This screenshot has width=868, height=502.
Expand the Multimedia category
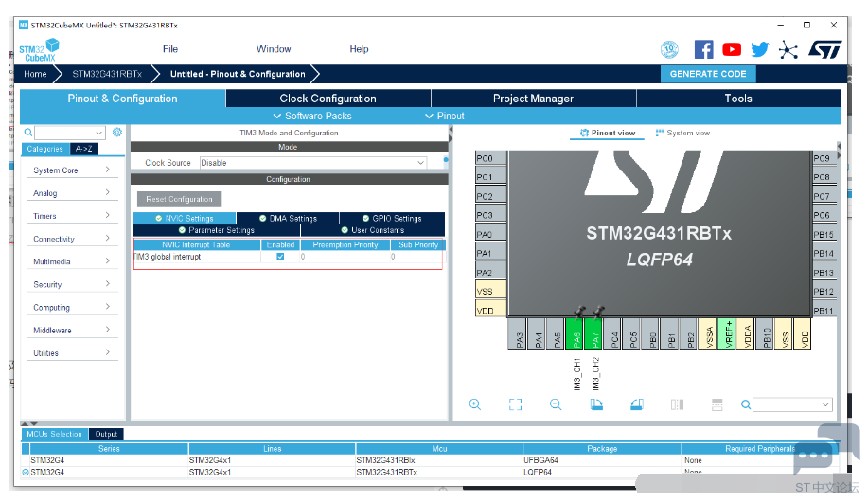click(71, 261)
